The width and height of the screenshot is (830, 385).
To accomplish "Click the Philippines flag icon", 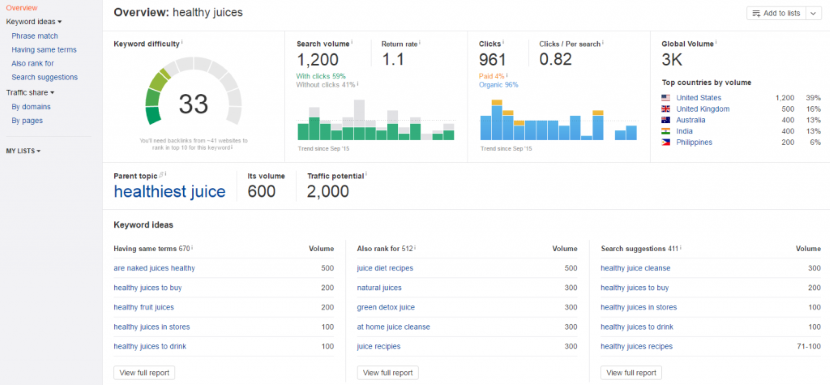I will point(666,142).
